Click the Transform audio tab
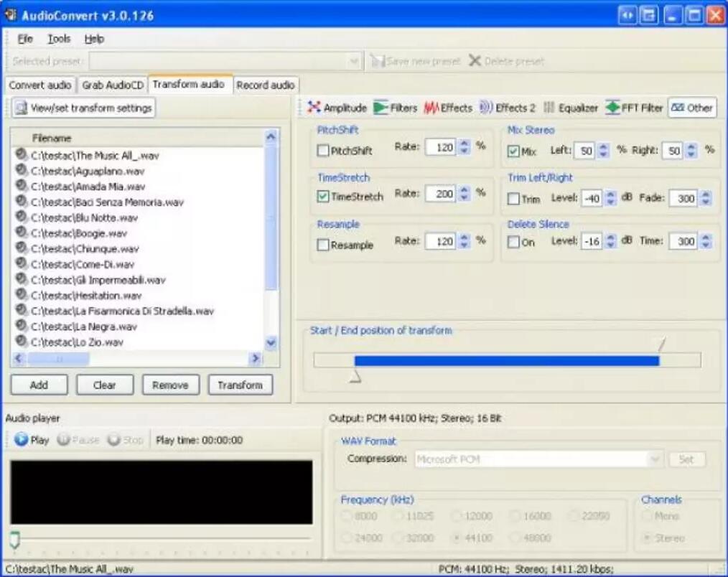 pyautogui.click(x=190, y=84)
